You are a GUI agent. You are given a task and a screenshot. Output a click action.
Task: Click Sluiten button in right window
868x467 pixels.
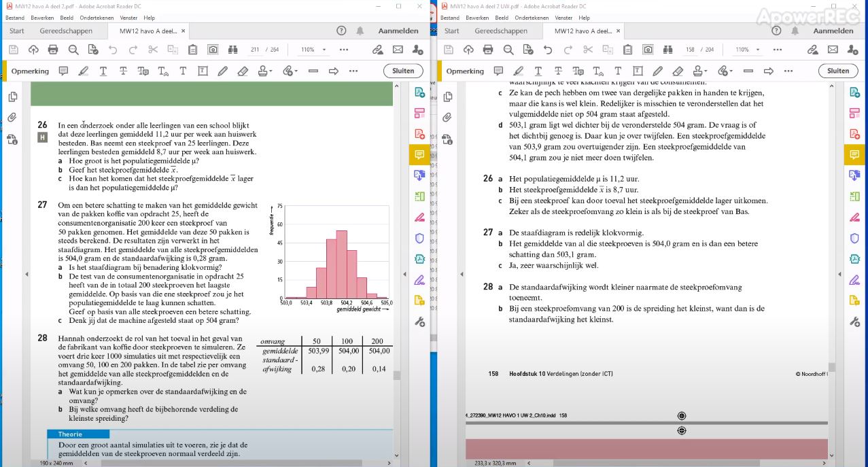pyautogui.click(x=838, y=71)
